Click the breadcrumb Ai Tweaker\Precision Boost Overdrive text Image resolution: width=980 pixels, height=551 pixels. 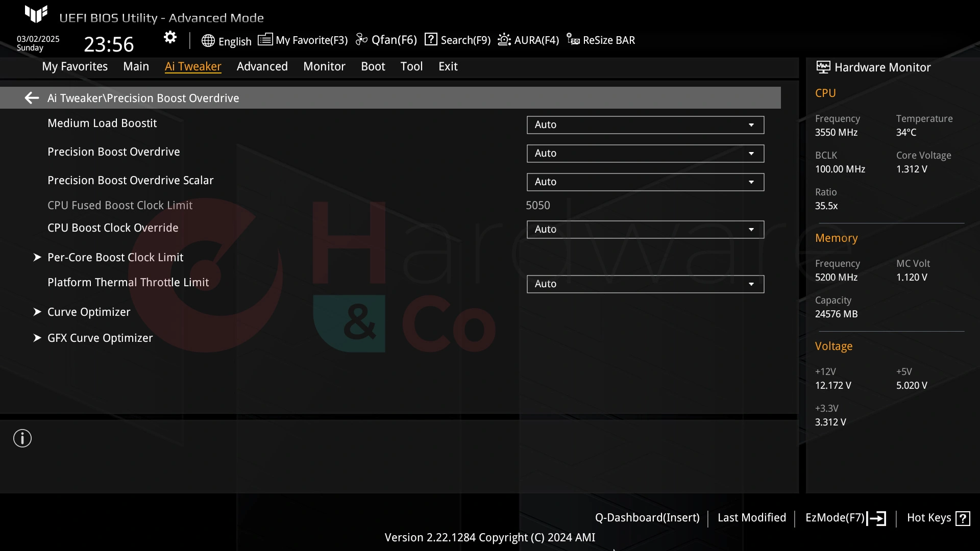(x=143, y=98)
